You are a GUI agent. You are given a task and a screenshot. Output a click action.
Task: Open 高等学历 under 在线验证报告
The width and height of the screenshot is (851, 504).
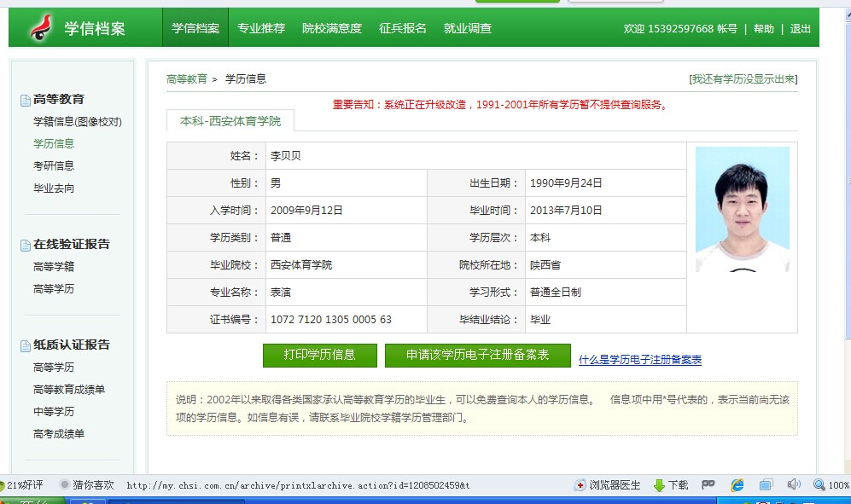click(x=54, y=288)
